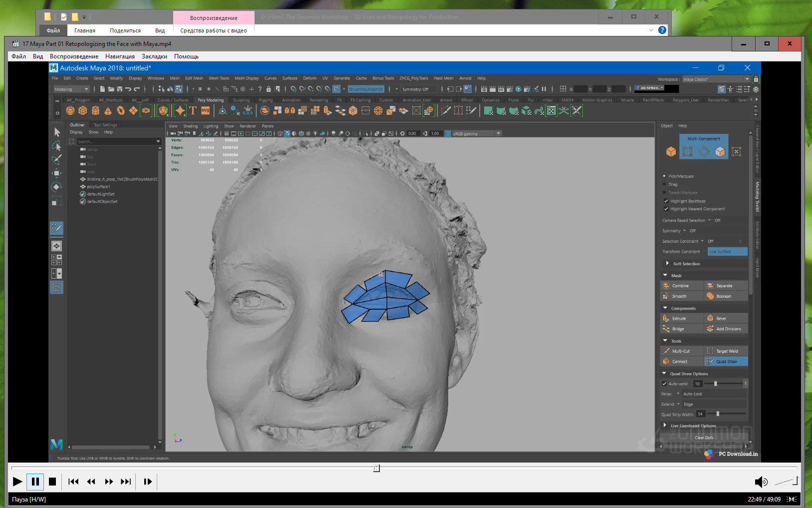This screenshot has height=508, width=812.
Task: Toggle the Auto-weld checkbox
Action: [x=664, y=384]
